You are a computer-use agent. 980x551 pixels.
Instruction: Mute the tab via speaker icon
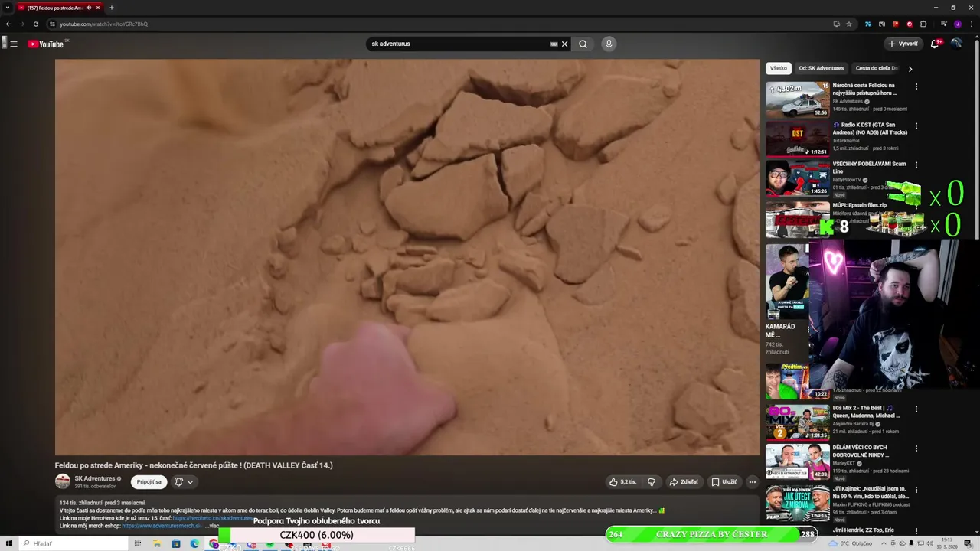coord(89,8)
